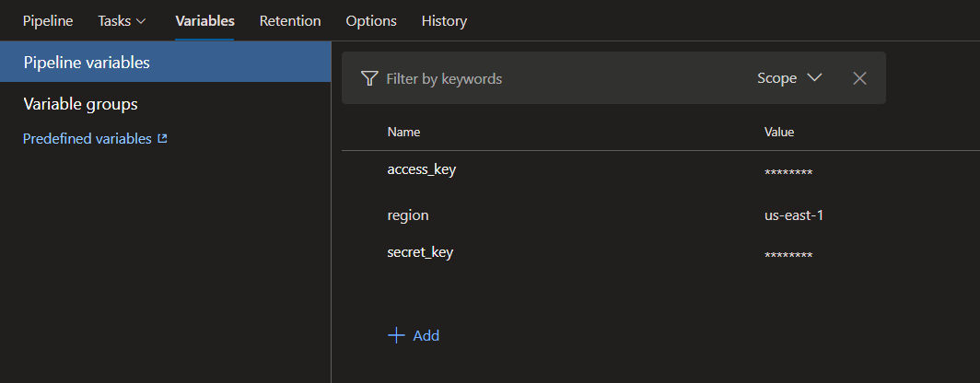The width and height of the screenshot is (980, 383).
Task: Expand the Tasks dropdown chevron
Action: pyautogui.click(x=141, y=20)
